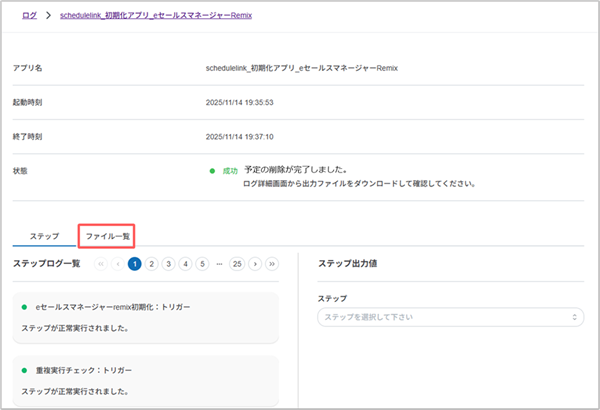Go to page 4 of step logs

186,264
